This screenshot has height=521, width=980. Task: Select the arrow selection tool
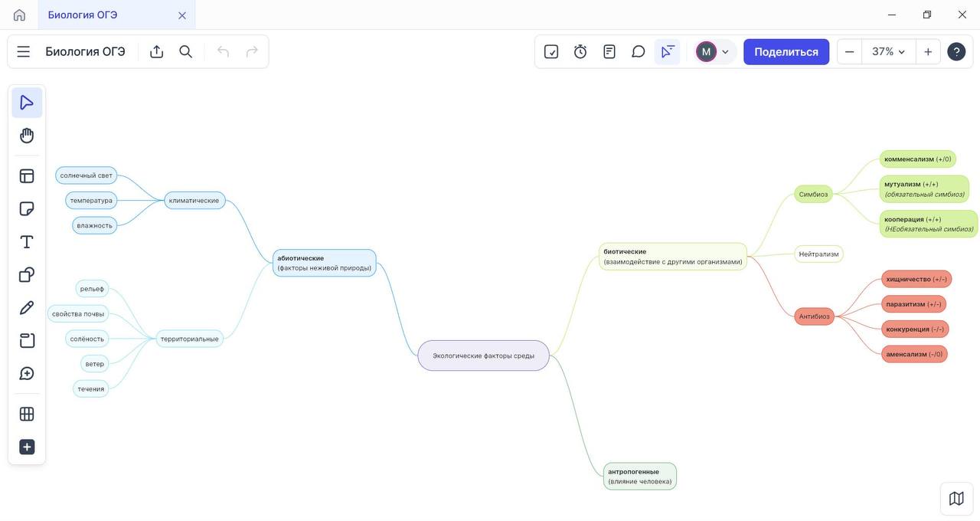[27, 103]
